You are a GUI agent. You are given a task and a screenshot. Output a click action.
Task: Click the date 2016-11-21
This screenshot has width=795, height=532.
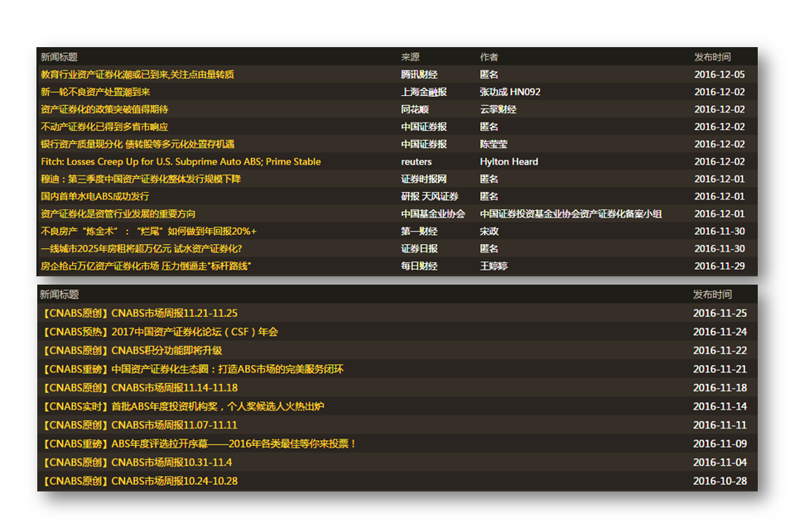(720, 369)
